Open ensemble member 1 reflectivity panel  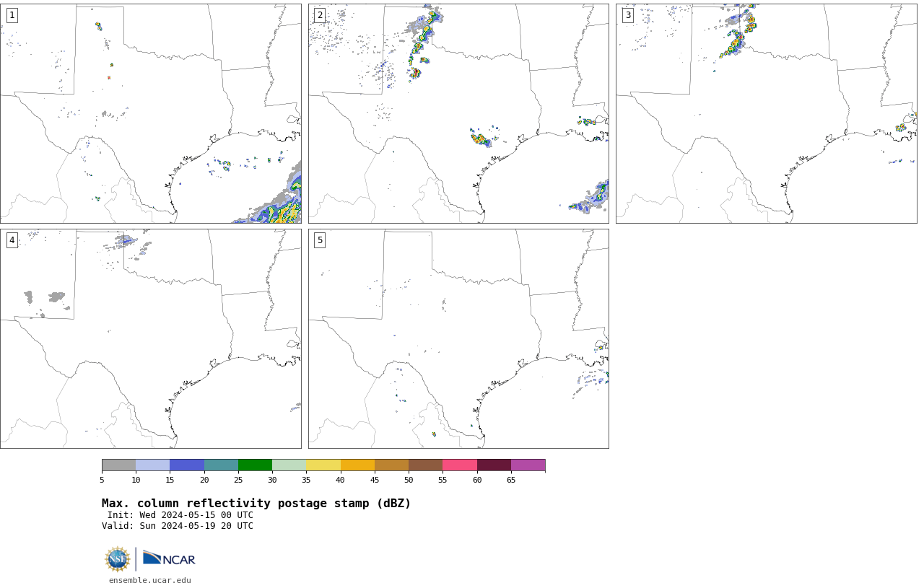click(150, 113)
